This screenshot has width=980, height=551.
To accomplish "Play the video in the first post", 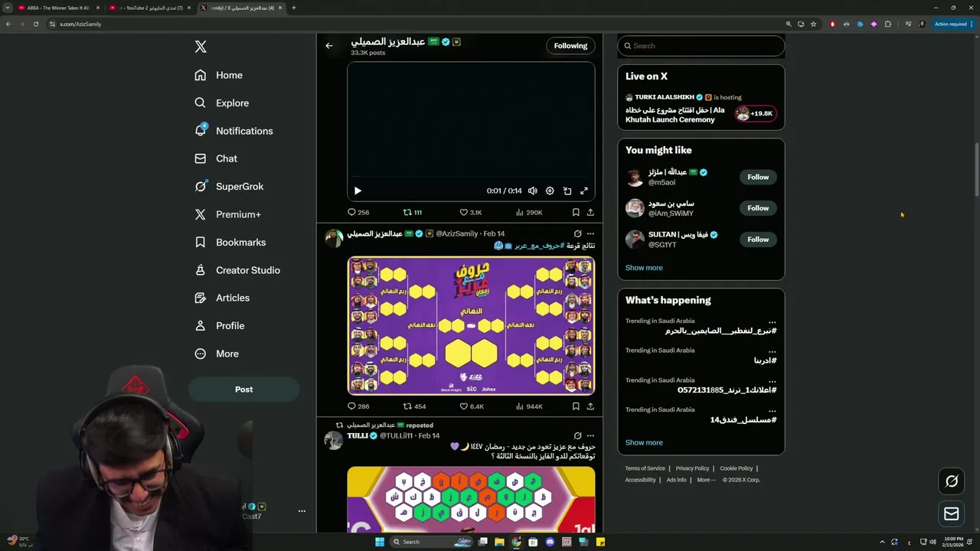I will [358, 191].
